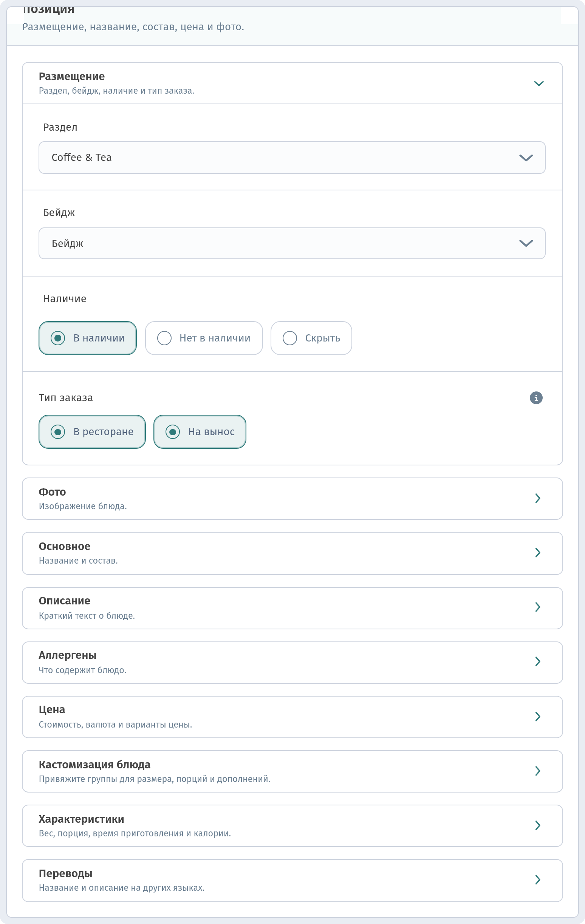
Task: Toggle the На вынос order type
Action: pyautogui.click(x=200, y=432)
